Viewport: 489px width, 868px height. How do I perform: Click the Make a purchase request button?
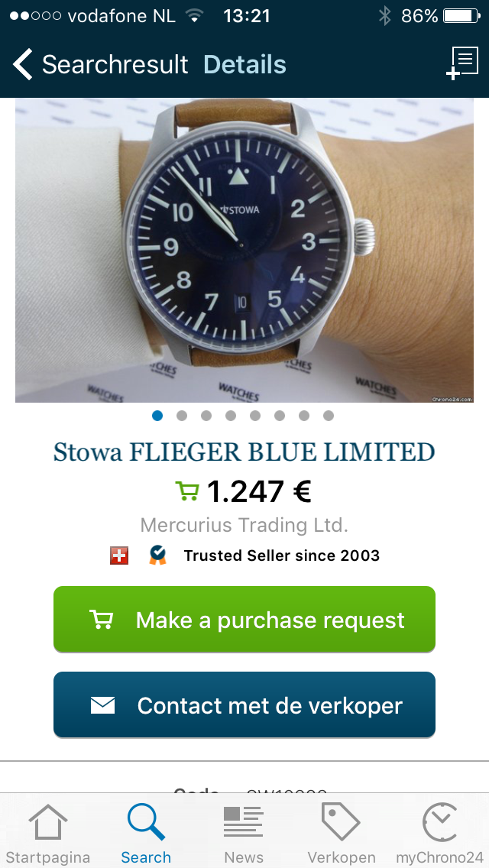click(x=244, y=620)
